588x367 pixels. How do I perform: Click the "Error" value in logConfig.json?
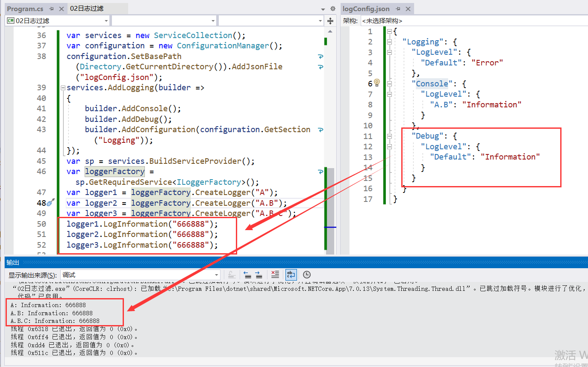pyautogui.click(x=487, y=63)
